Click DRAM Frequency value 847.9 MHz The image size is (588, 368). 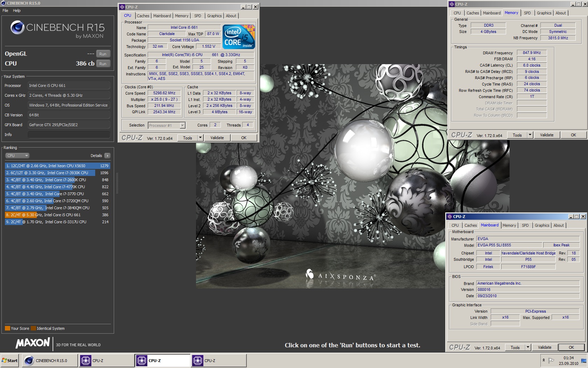[532, 53]
